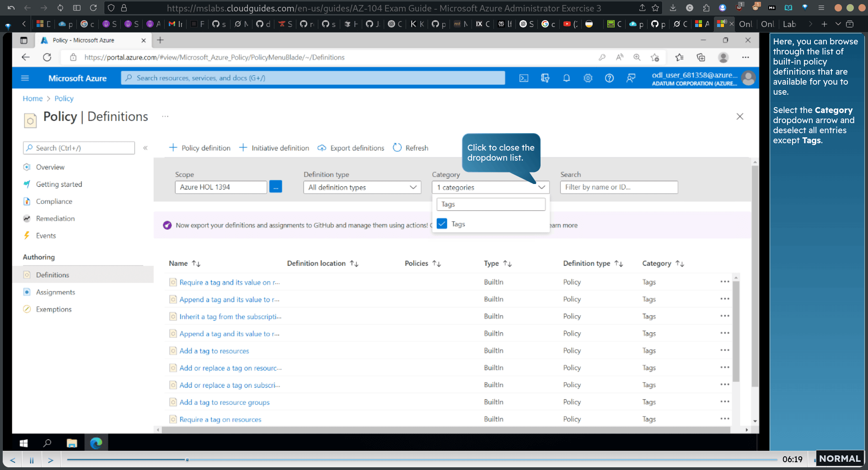
Task: Close the Category dropdown via its arrow
Action: tap(541, 187)
